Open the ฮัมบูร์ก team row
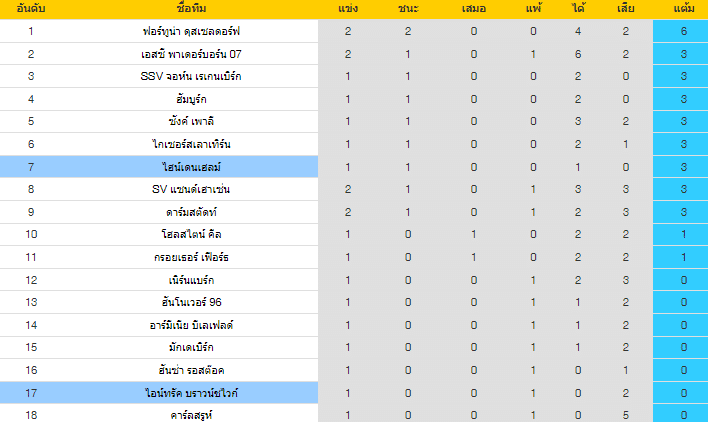The height and width of the screenshot is (422, 708). pyautogui.click(x=191, y=99)
